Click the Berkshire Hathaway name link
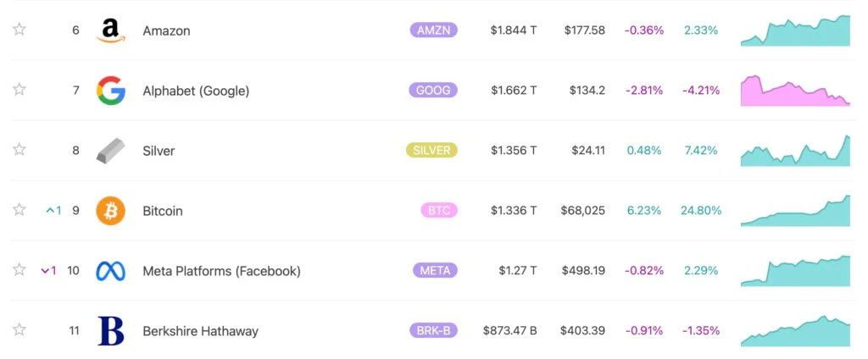The height and width of the screenshot is (359, 868). pyautogui.click(x=200, y=331)
